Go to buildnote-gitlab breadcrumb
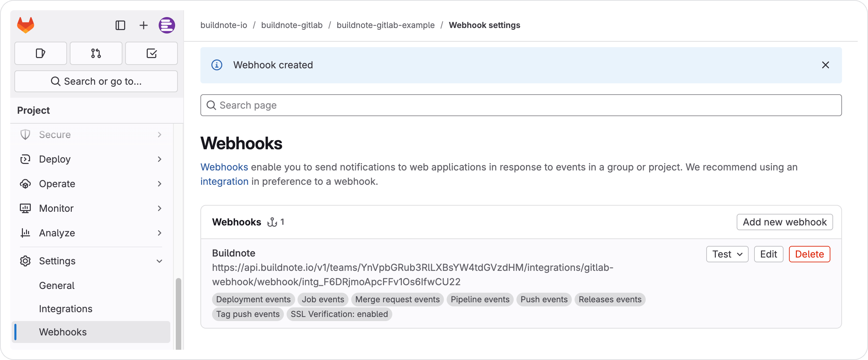Image resolution: width=868 pixels, height=360 pixels. click(x=292, y=25)
